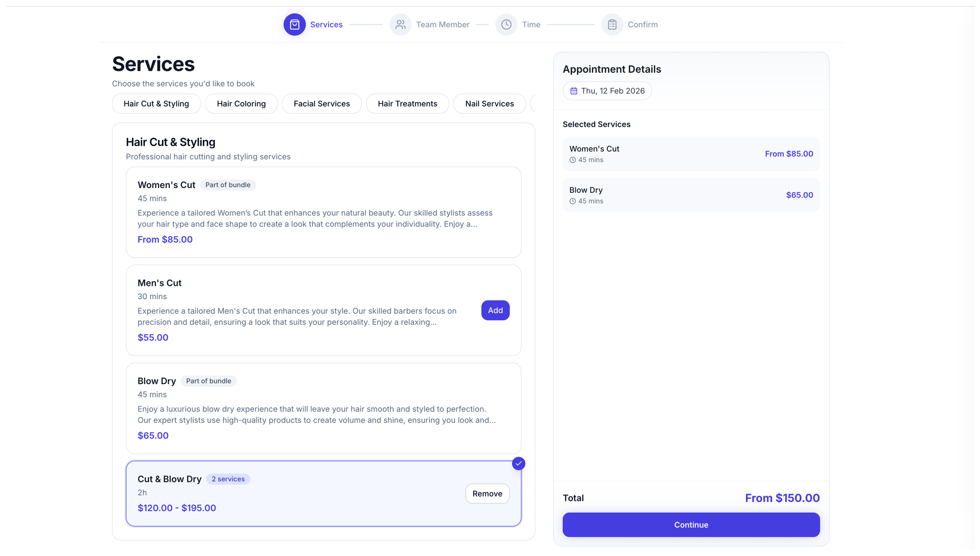Open the Thu, 12 Feb 2026 date picker
Screen dimensions: 980x556
tap(607, 91)
